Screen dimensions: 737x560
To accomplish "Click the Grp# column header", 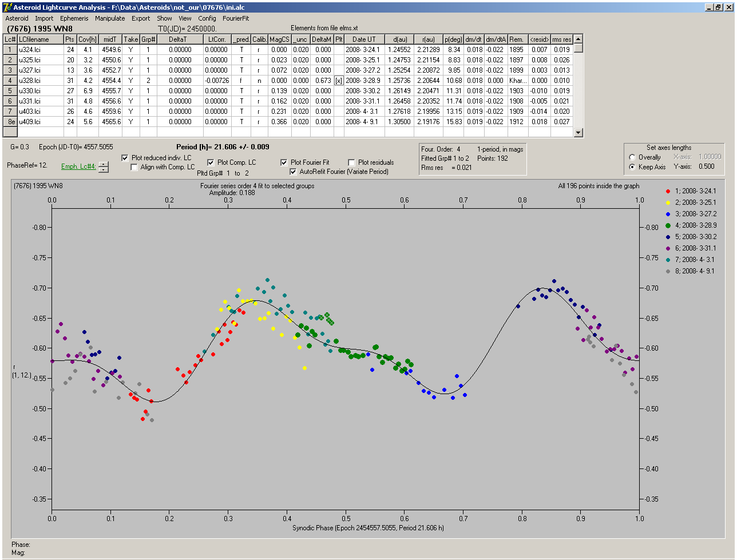I will tap(148, 39).
